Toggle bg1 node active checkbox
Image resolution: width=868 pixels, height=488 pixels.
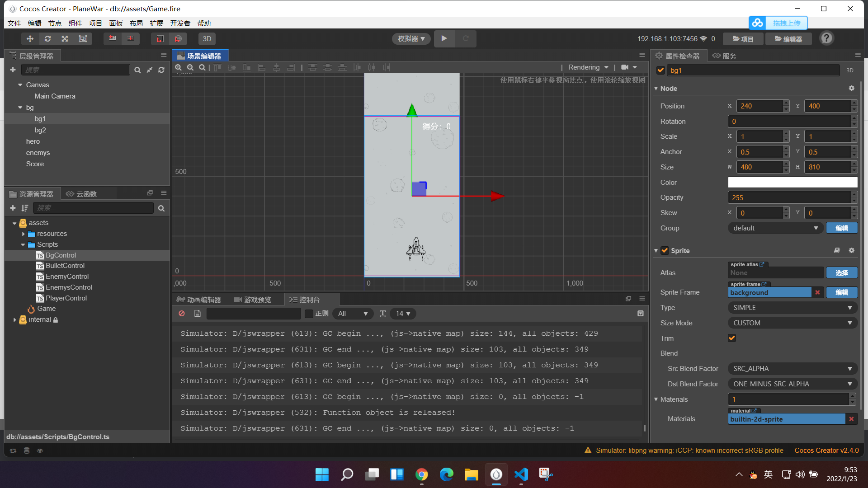[660, 70]
